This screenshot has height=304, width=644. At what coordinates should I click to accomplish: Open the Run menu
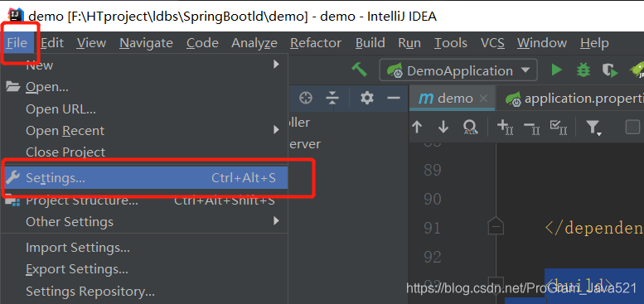coord(409,43)
